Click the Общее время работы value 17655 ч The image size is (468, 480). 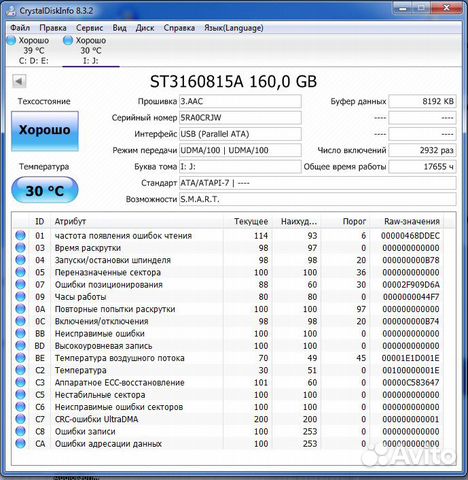[x=422, y=167]
